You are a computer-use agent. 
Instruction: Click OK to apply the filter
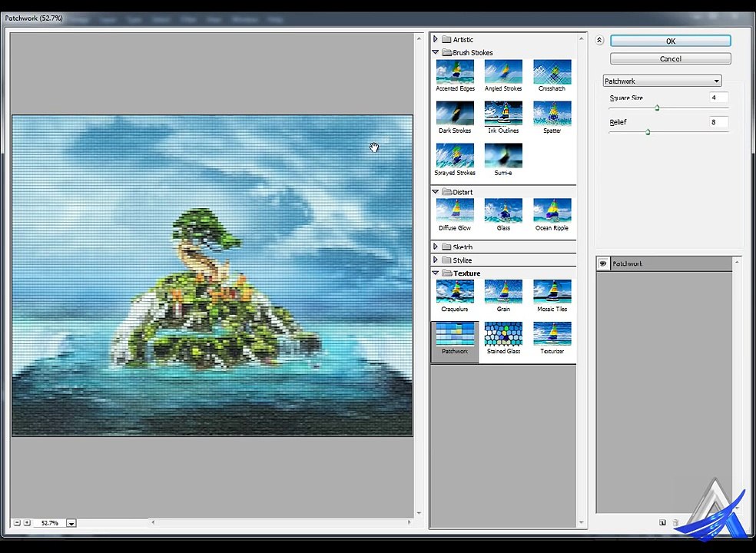pos(671,41)
